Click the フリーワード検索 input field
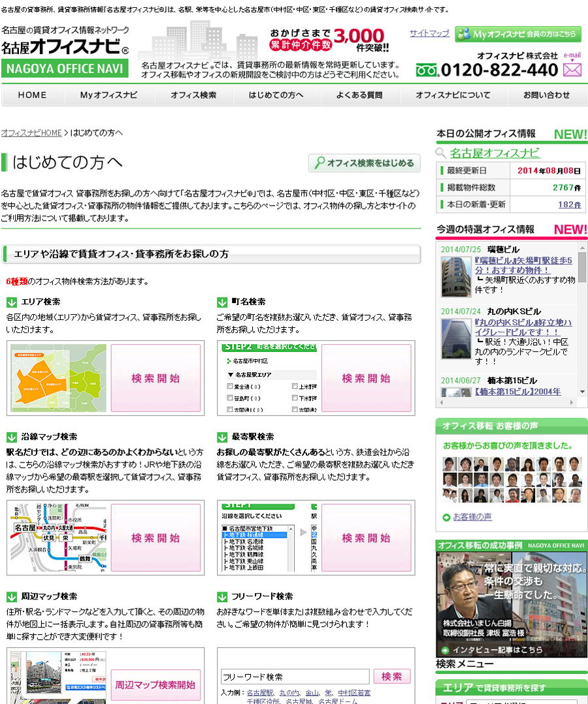 click(295, 677)
